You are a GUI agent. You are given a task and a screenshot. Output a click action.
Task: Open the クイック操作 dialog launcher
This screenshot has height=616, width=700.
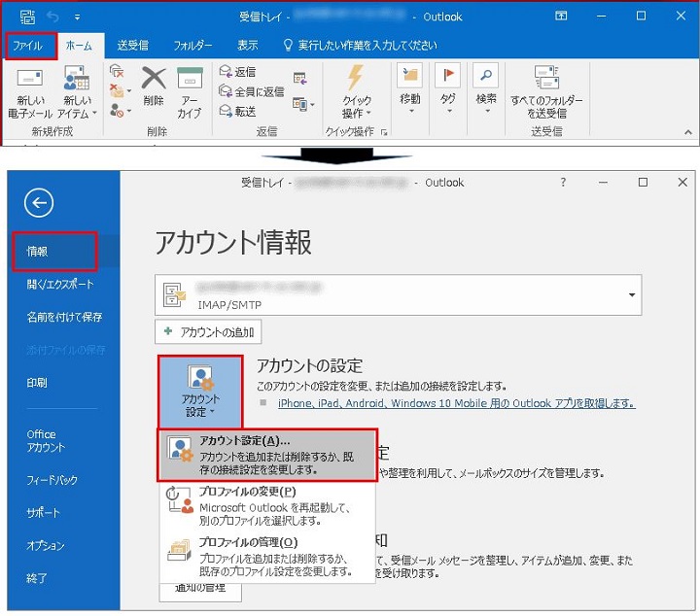pyautogui.click(x=384, y=132)
